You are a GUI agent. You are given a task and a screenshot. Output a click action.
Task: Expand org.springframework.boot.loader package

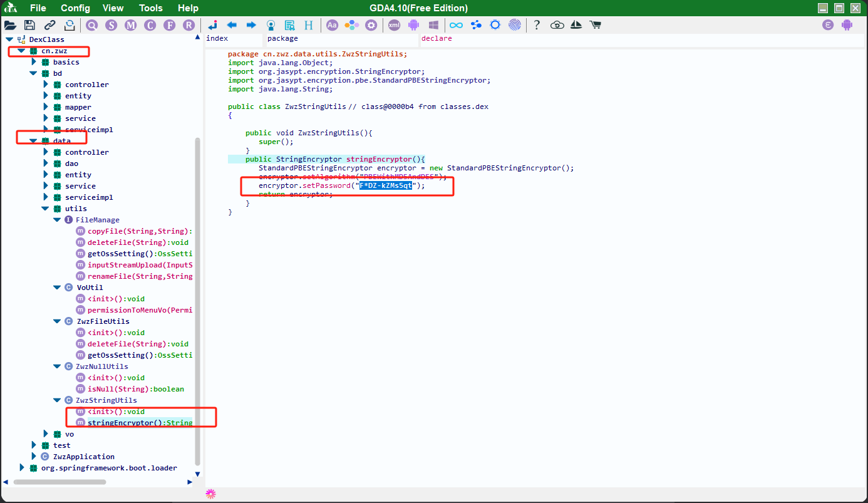pos(22,468)
